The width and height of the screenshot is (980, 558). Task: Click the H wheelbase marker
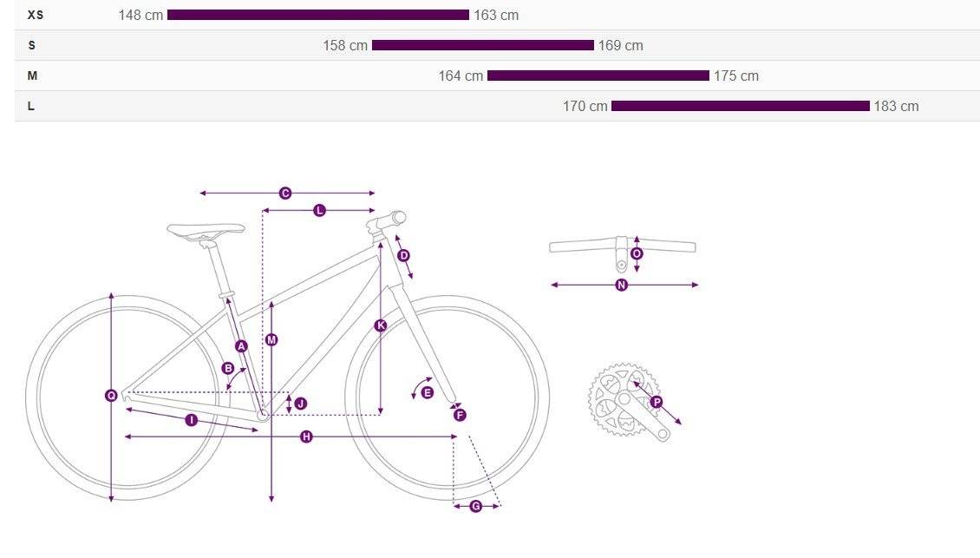(x=306, y=437)
